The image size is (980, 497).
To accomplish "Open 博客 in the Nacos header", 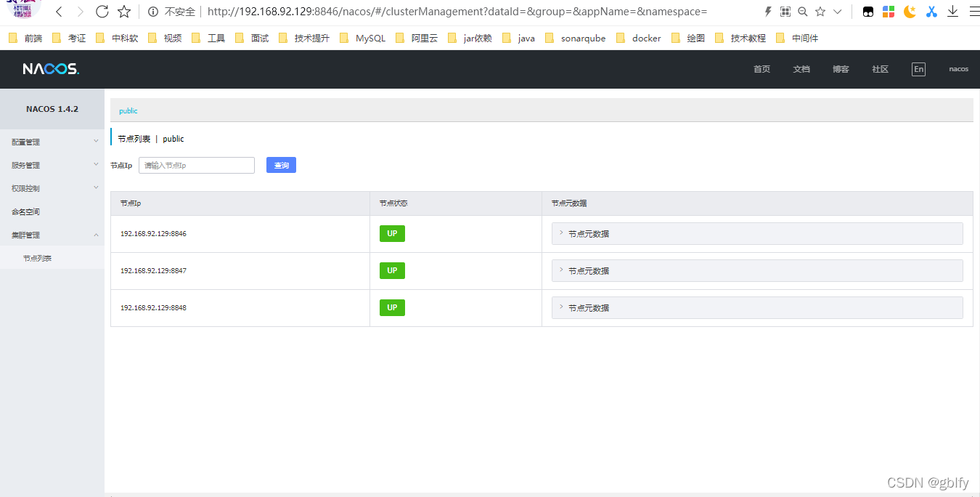I will [x=841, y=69].
